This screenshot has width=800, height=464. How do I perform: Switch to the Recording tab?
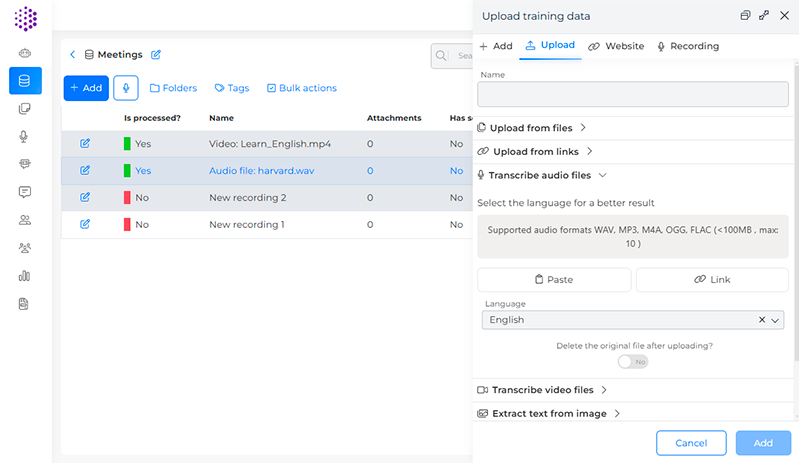click(688, 46)
